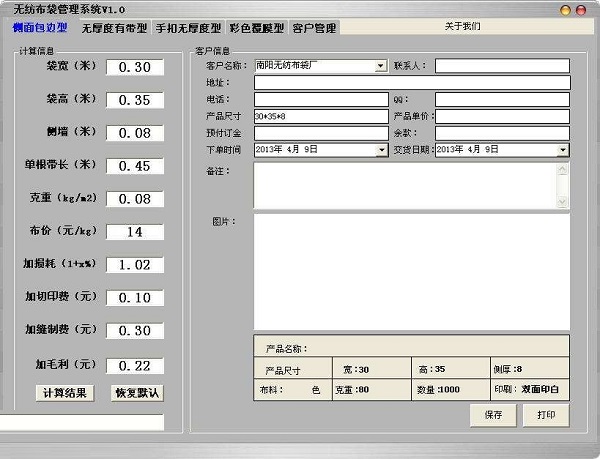
Task: Open the 关于我们 menu item
Action: 462,26
